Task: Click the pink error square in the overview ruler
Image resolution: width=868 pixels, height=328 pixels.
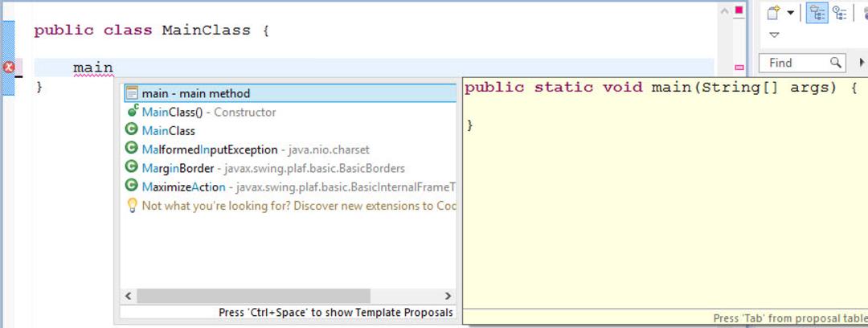Action: click(x=739, y=10)
